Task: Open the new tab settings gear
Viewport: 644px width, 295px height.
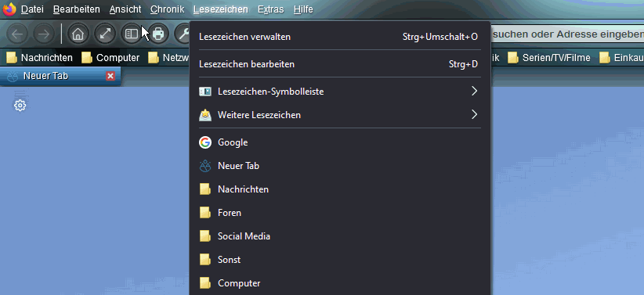Action: (20, 106)
